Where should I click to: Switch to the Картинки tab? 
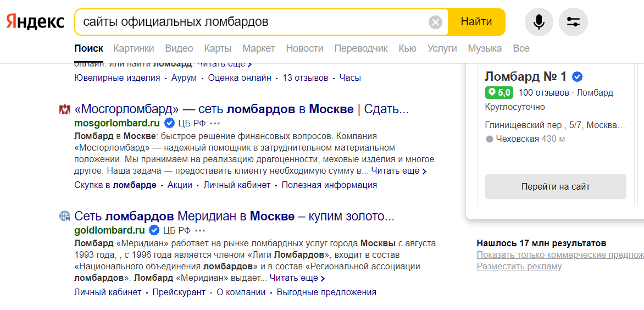click(x=134, y=48)
